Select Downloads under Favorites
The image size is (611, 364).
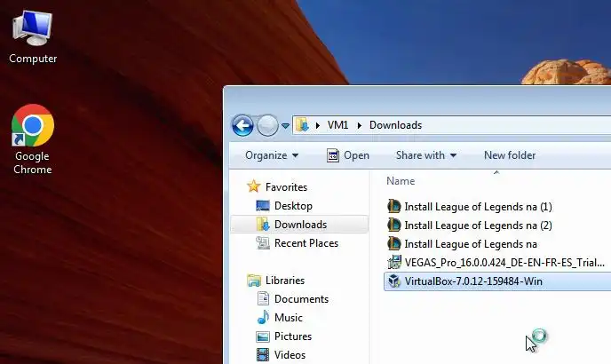[300, 225]
